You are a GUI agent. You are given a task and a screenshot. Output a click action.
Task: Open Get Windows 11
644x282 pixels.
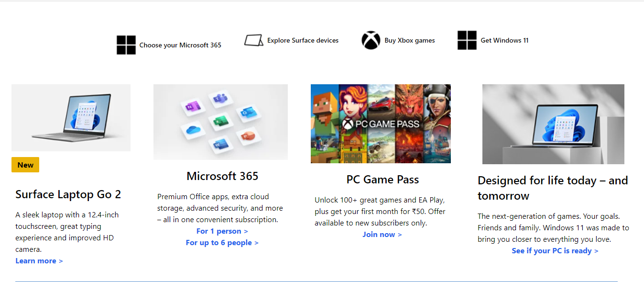504,40
